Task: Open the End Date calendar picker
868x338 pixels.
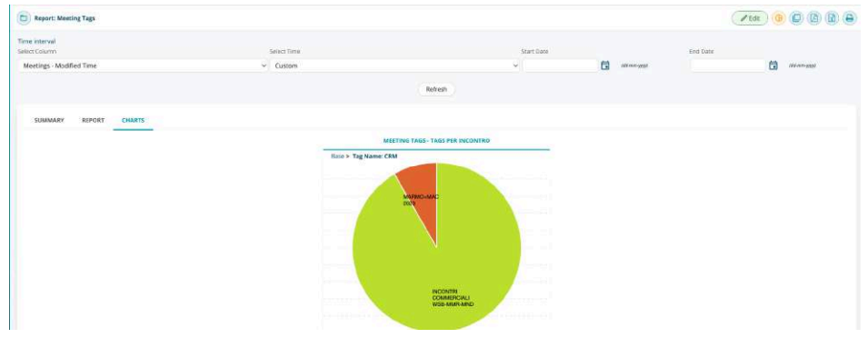Action: coord(773,65)
